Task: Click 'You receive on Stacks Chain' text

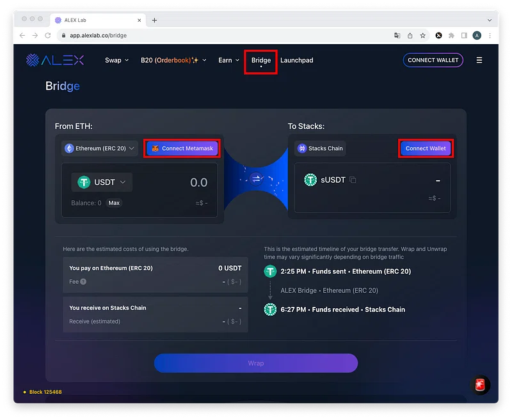Action: pos(108,308)
